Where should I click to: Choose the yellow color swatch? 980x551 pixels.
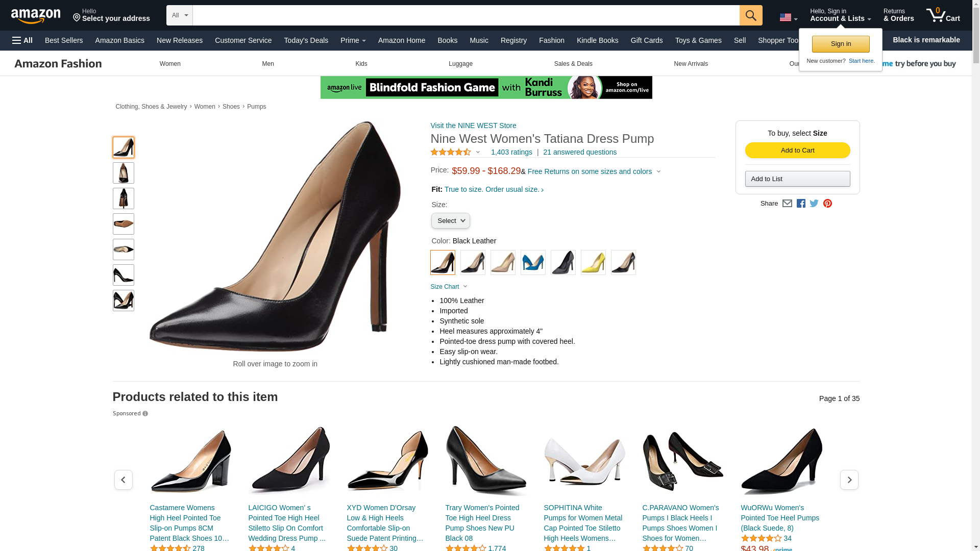tap(593, 262)
